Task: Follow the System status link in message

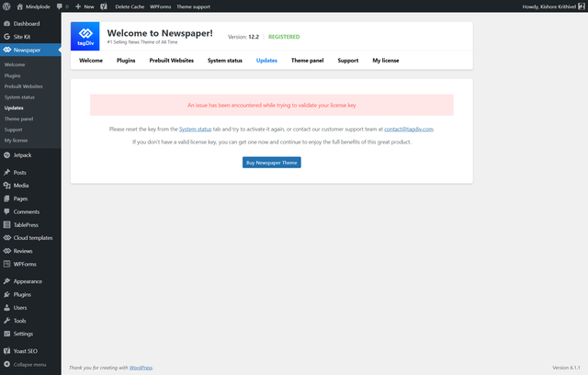Action: coord(195,129)
